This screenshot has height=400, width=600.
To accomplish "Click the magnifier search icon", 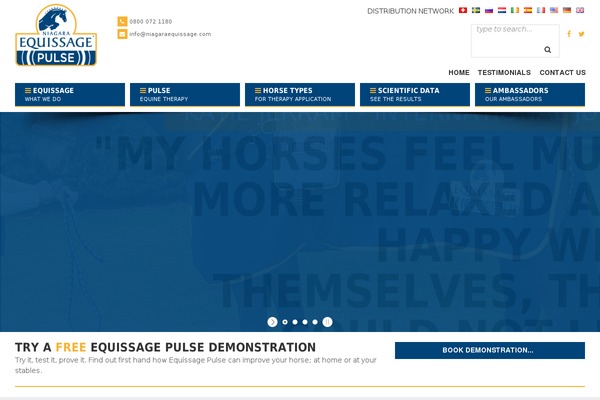I will [x=547, y=49].
